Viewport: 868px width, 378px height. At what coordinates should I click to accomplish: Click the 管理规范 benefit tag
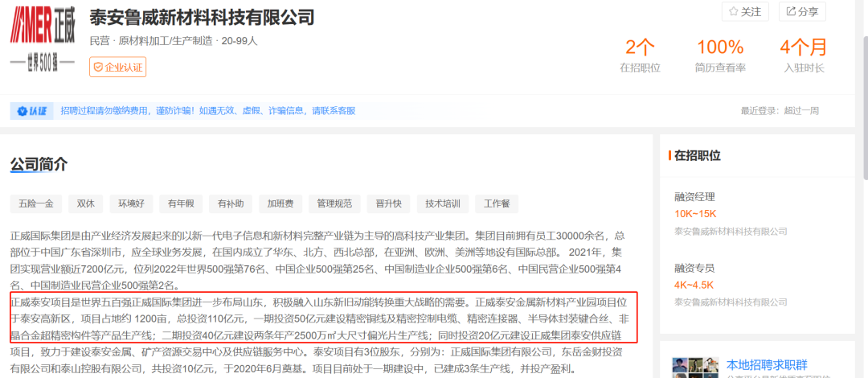(334, 203)
